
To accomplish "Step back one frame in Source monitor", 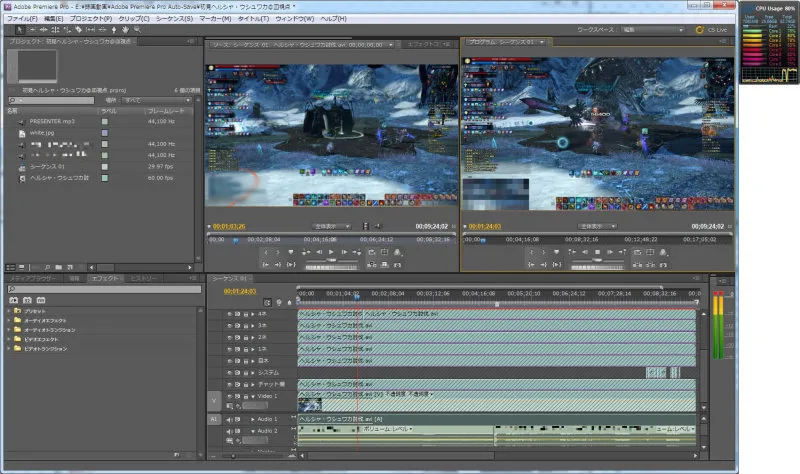I will tap(319, 252).
